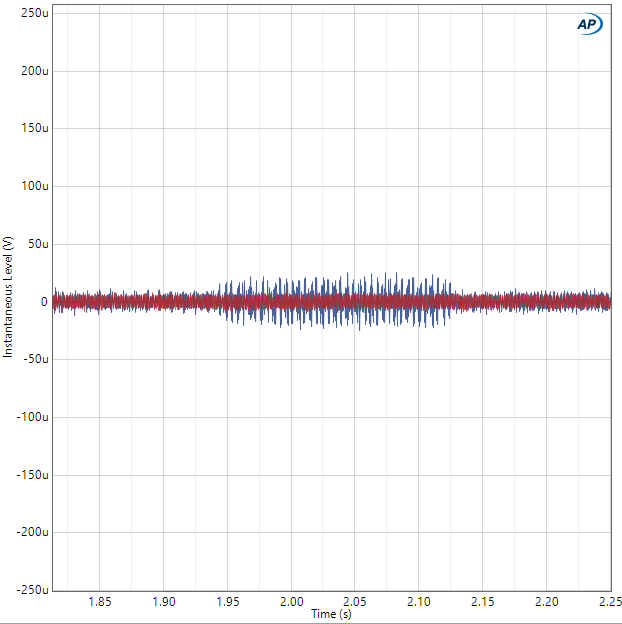Click the -150u y-axis label

point(33,475)
